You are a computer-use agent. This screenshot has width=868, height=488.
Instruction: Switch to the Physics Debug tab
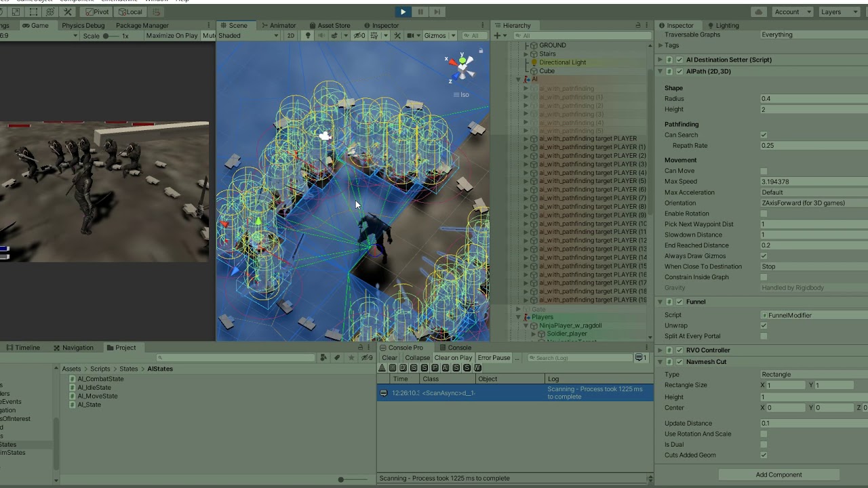(x=83, y=25)
